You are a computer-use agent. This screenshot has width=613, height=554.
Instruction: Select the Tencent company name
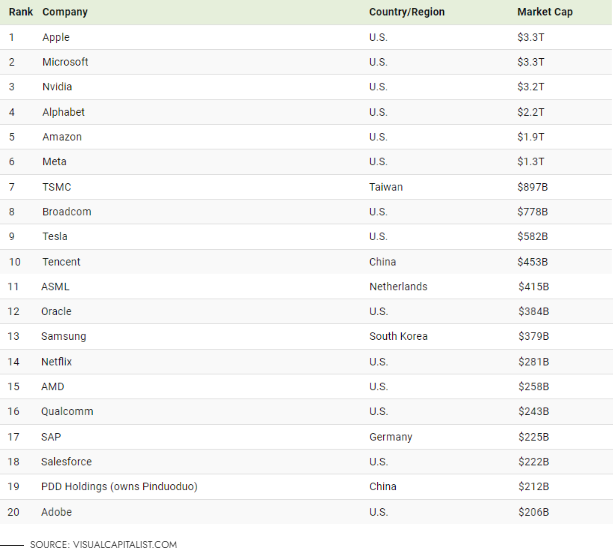point(61,262)
